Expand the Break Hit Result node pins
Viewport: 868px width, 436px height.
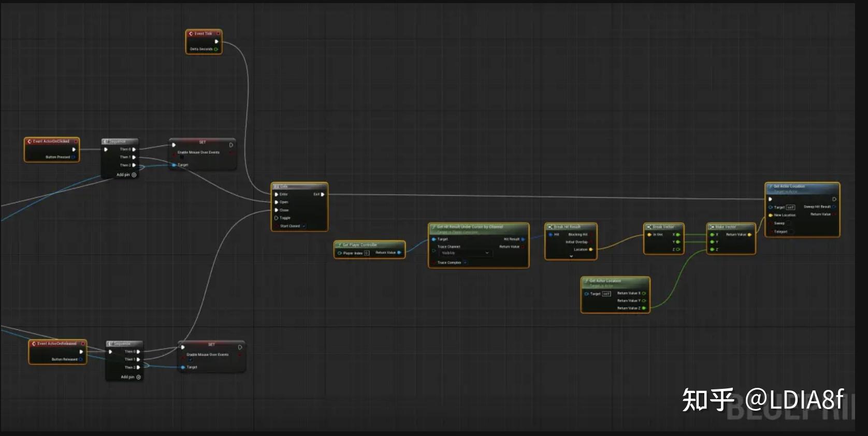tap(571, 256)
